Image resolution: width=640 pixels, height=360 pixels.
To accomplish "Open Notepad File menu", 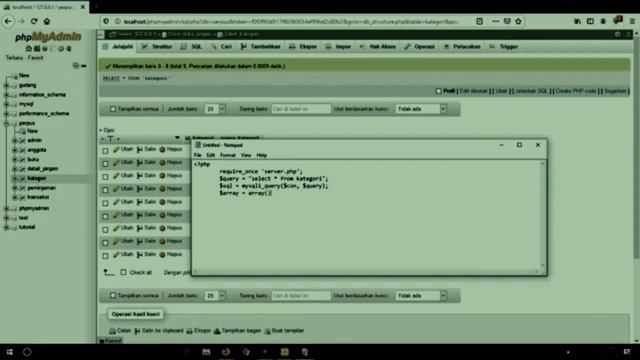I will (x=198, y=155).
